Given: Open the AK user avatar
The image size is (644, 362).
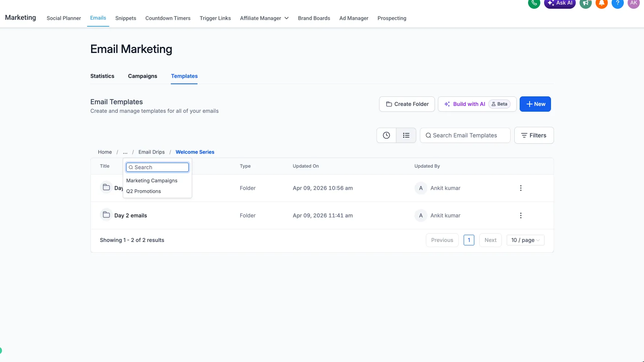Looking at the screenshot, I should [633, 3].
